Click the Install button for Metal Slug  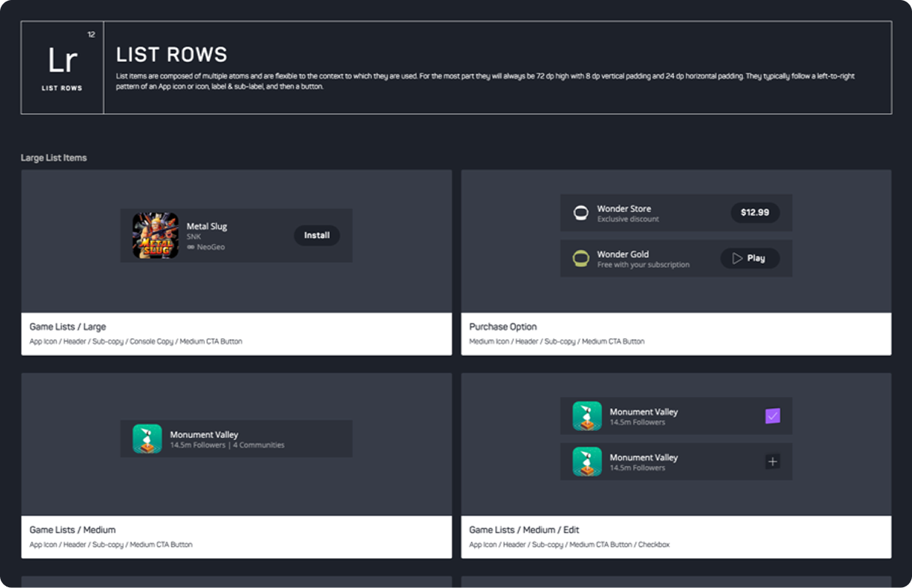click(316, 235)
